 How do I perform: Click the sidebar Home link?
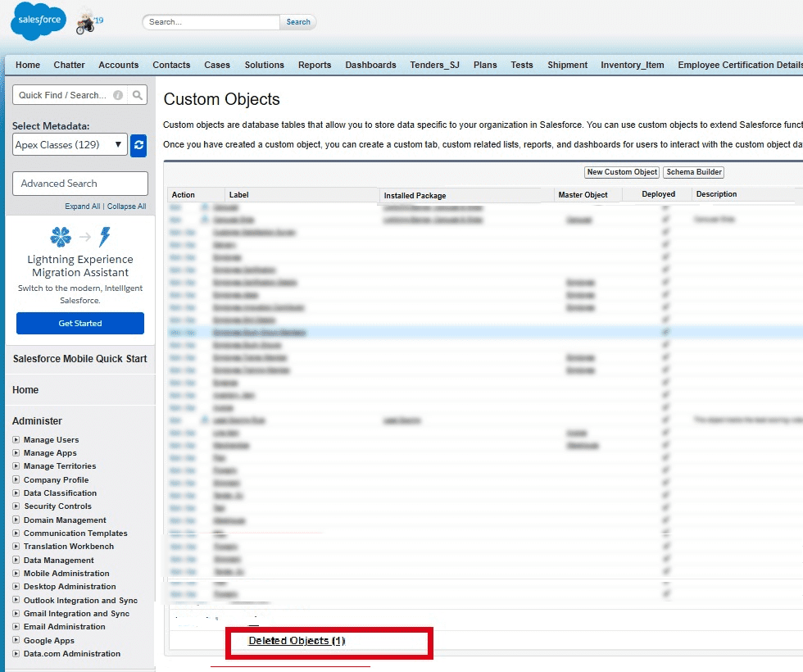25,390
